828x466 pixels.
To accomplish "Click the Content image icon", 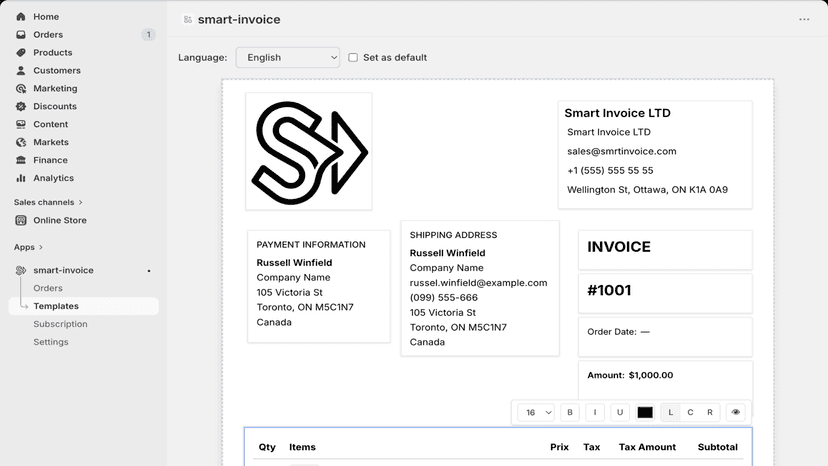I will (21, 124).
